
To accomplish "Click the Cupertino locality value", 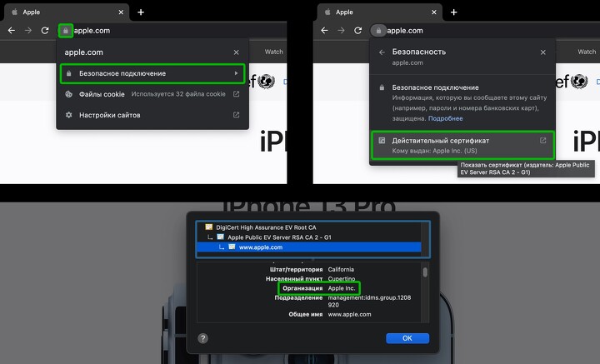I will click(x=342, y=279).
